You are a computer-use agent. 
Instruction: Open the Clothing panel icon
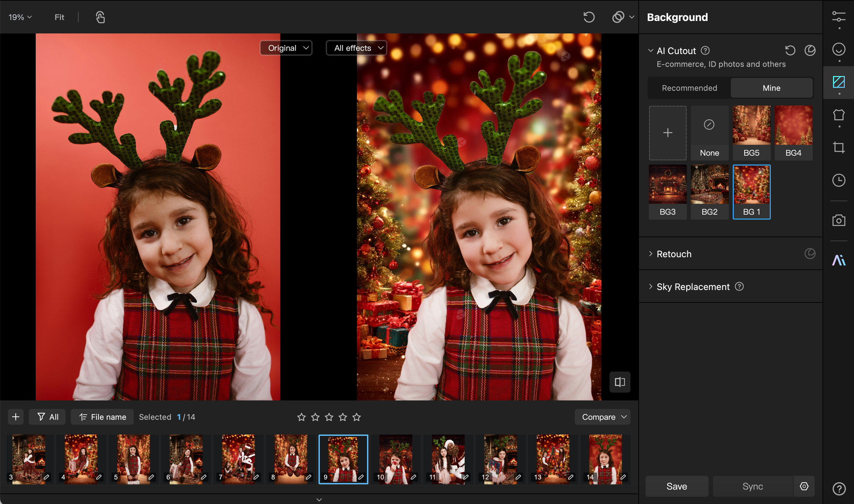[x=838, y=115]
